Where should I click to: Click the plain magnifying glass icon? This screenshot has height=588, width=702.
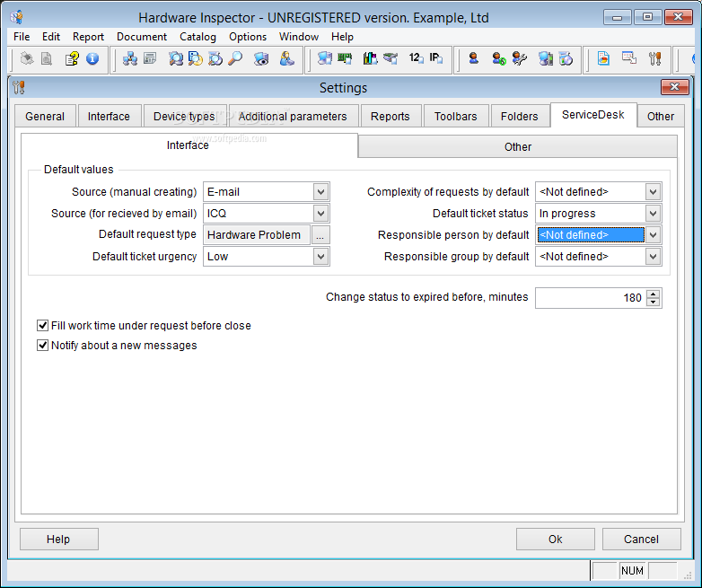click(x=235, y=58)
